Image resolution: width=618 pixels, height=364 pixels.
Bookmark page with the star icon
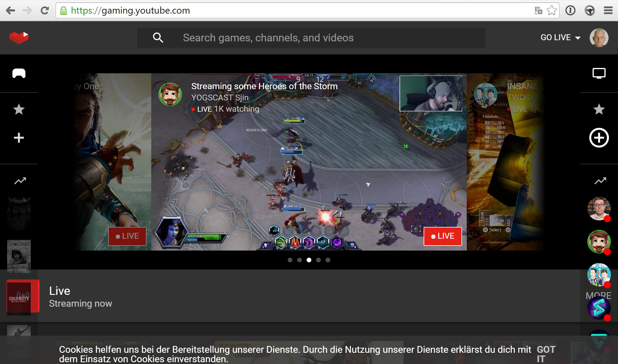pyautogui.click(x=552, y=11)
